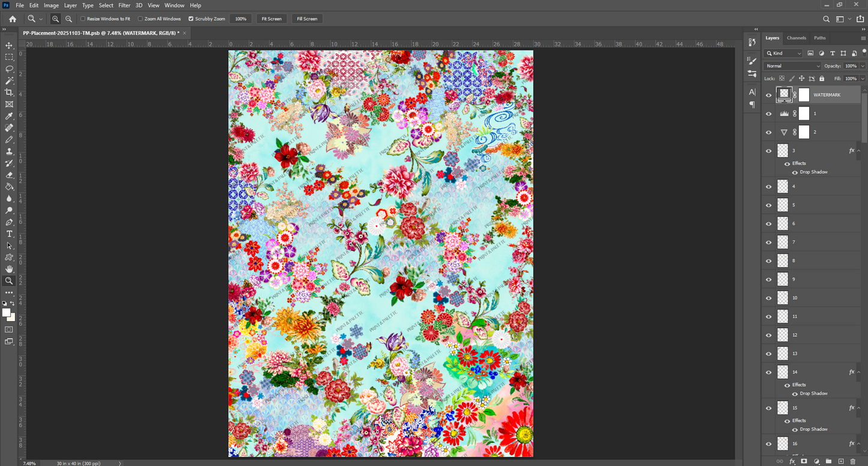The image size is (868, 466).
Task: Select the Rectangular Marquee tool
Action: click(x=9, y=57)
